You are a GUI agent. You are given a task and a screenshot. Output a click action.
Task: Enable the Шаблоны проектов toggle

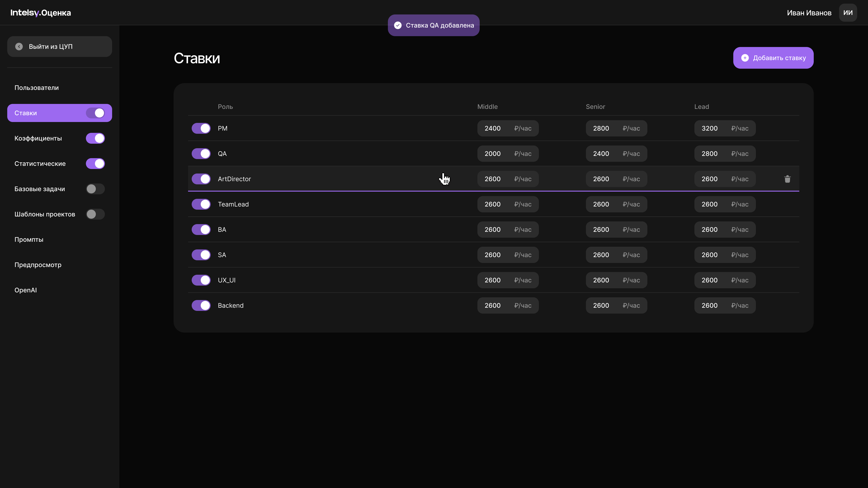coord(95,214)
